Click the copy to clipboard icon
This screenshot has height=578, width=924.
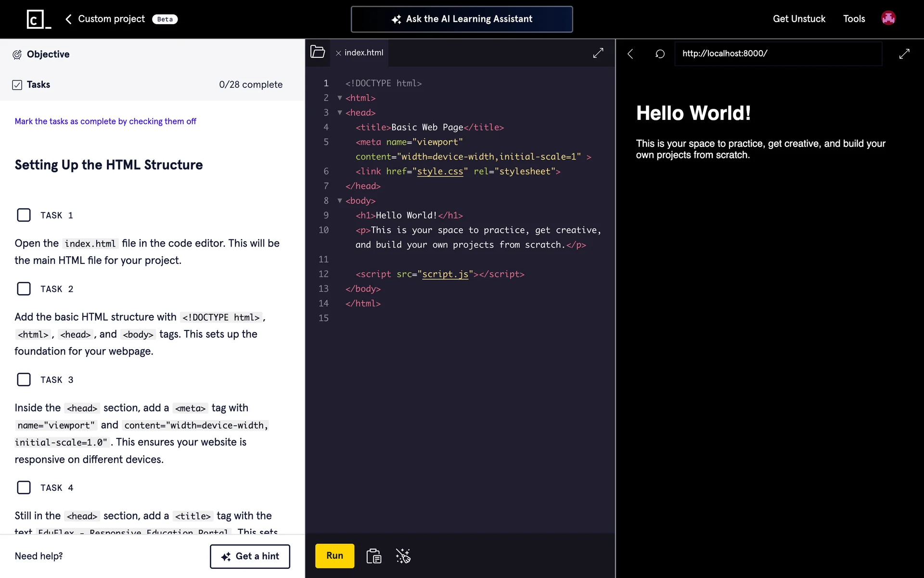[373, 556]
